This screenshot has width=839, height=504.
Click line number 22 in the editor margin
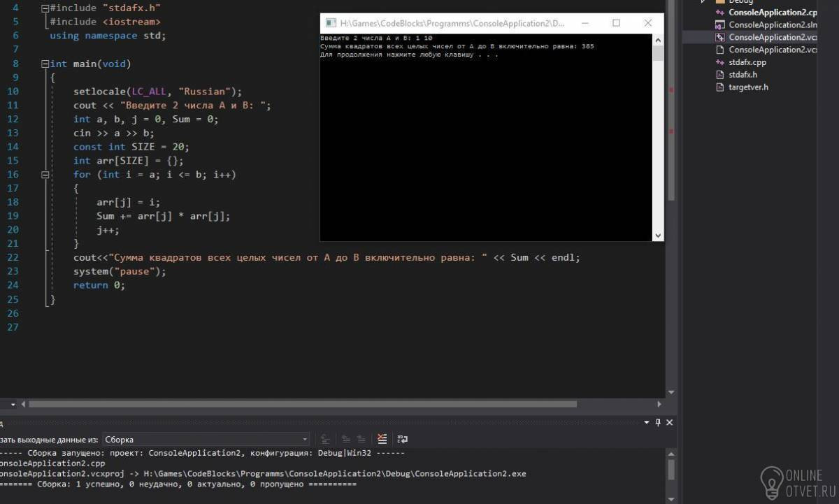coord(13,257)
